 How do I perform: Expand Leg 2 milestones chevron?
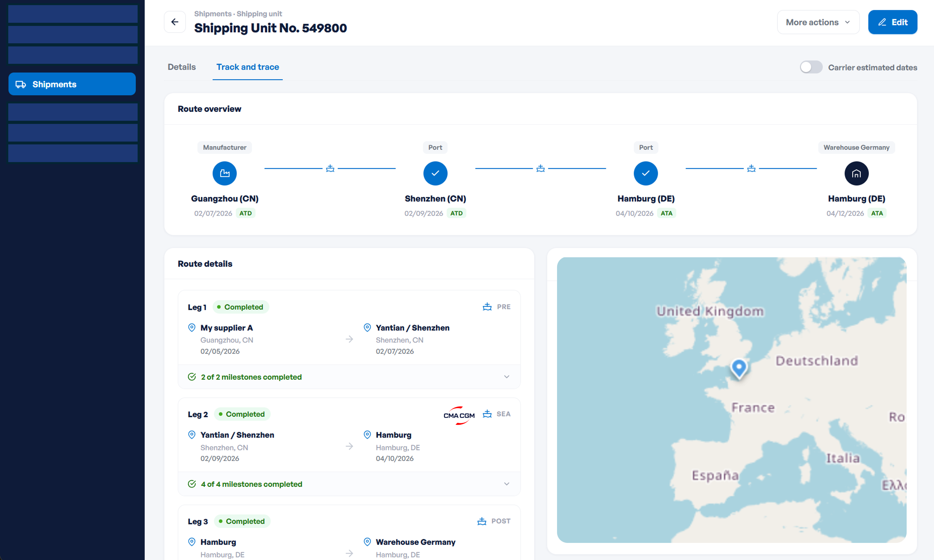[x=506, y=484]
